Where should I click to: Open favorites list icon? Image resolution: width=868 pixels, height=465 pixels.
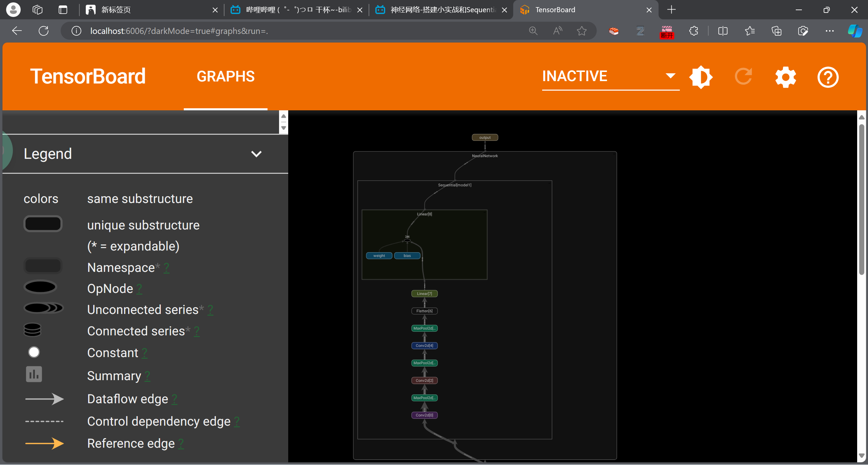pyautogui.click(x=750, y=31)
